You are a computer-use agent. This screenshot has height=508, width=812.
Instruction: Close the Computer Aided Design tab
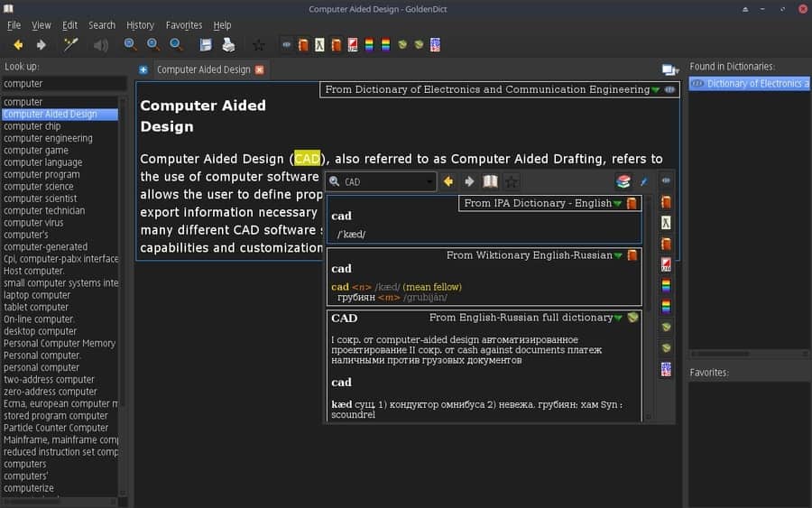click(x=260, y=69)
